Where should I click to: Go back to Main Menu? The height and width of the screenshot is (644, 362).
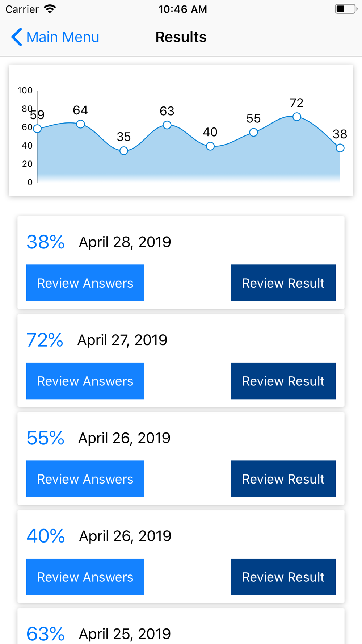coord(55,37)
